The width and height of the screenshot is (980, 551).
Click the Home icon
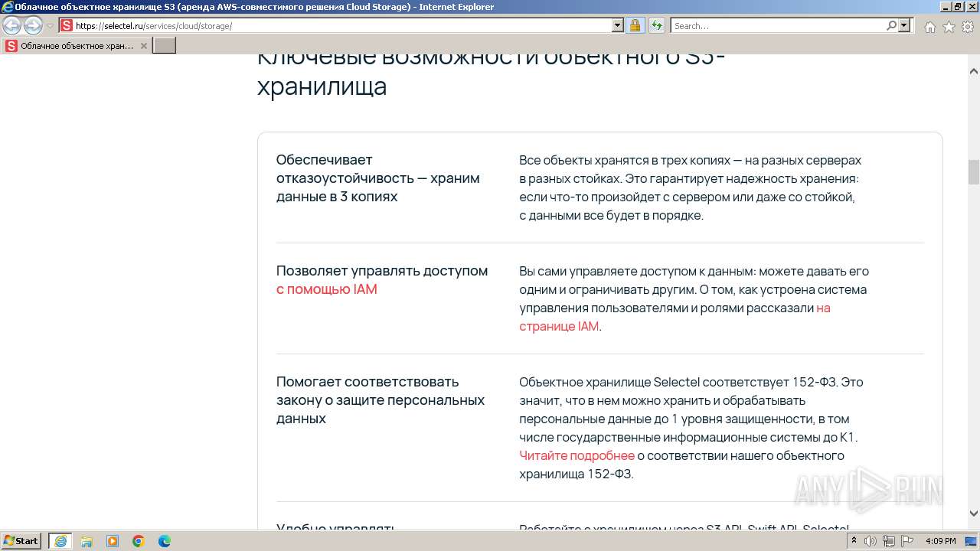click(x=929, y=27)
